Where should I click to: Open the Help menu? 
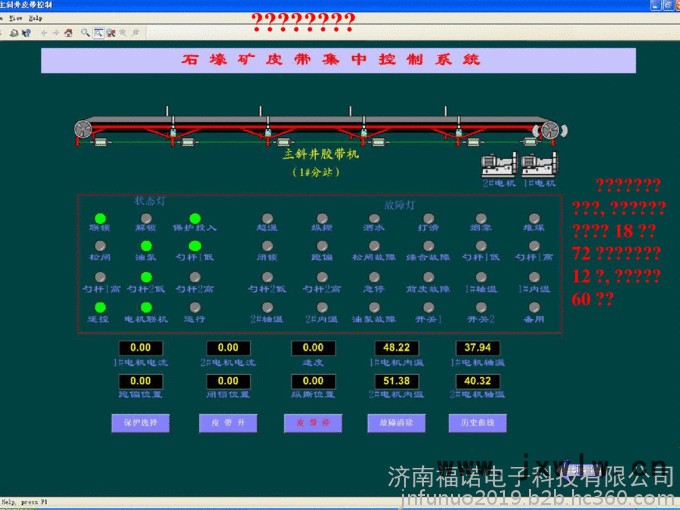coord(36,18)
